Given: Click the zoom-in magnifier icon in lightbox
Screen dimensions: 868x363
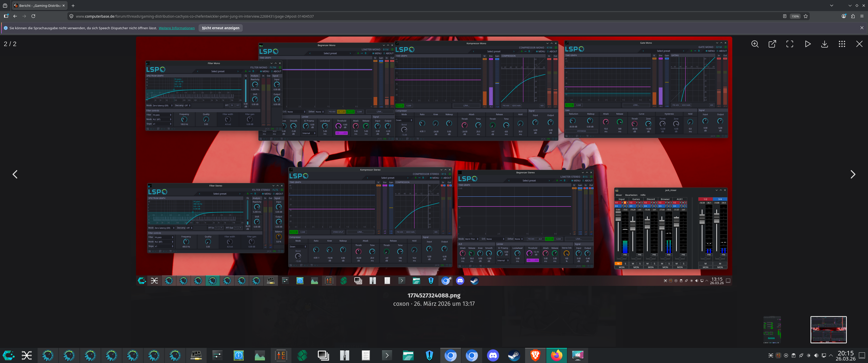Looking at the screenshot, I should pos(755,44).
